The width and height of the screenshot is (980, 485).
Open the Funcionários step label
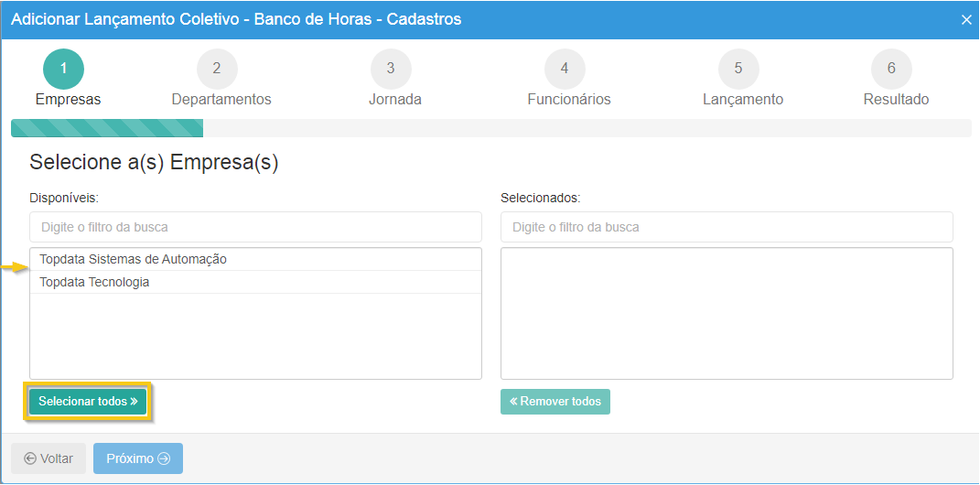(x=569, y=100)
